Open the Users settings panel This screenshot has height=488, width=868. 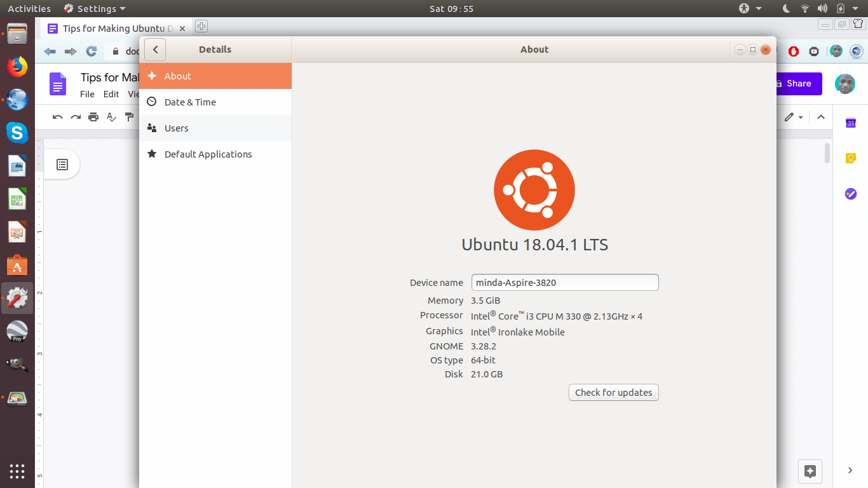pyautogui.click(x=215, y=128)
